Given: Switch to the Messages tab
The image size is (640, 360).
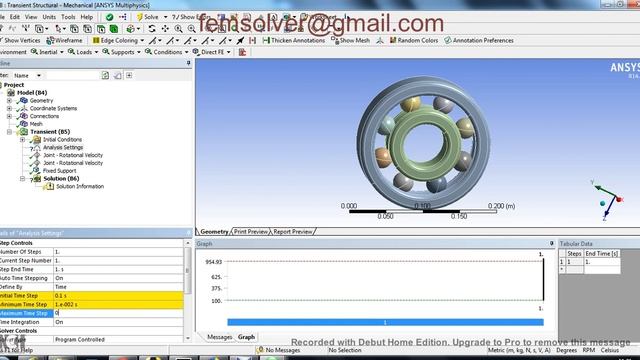Looking at the screenshot, I should tap(220, 337).
